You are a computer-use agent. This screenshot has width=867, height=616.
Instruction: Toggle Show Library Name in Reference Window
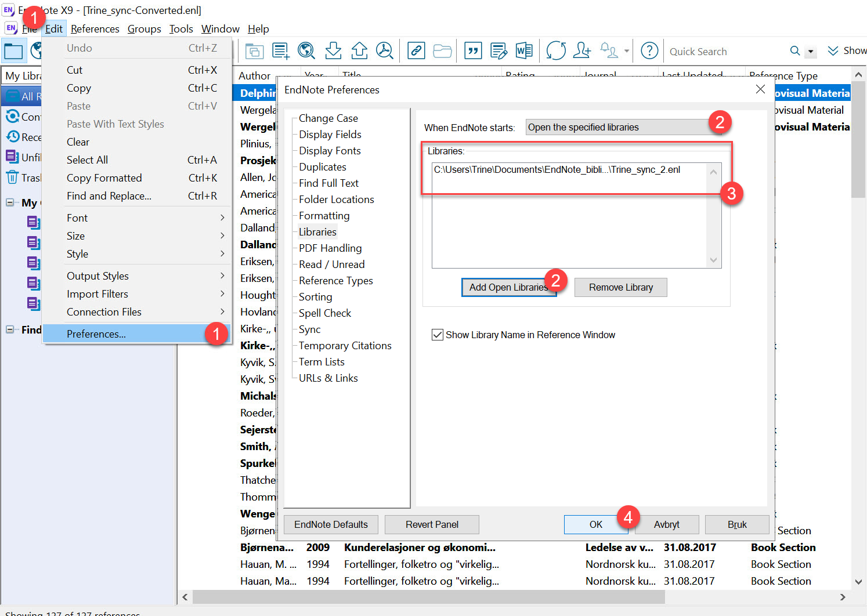click(x=438, y=335)
